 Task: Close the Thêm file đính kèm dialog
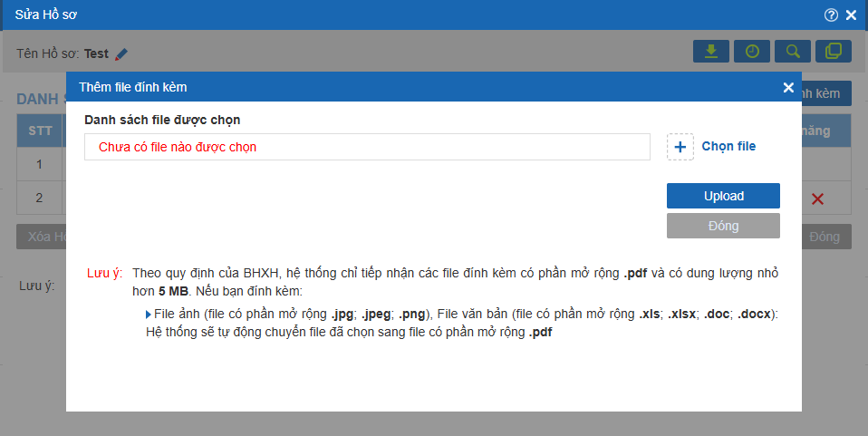click(x=788, y=88)
